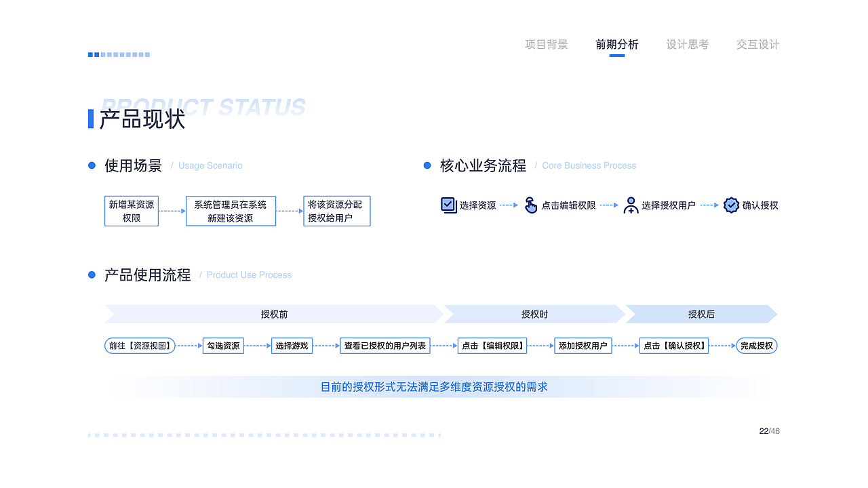This screenshot has height=488, width=868.
Task: Click the dotted progress indicator at bottom
Action: pos(264,434)
